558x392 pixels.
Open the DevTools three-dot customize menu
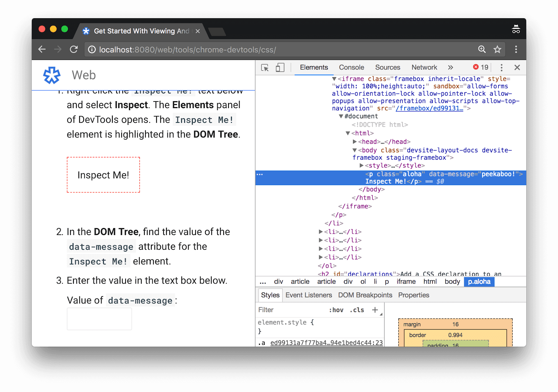[x=502, y=68]
